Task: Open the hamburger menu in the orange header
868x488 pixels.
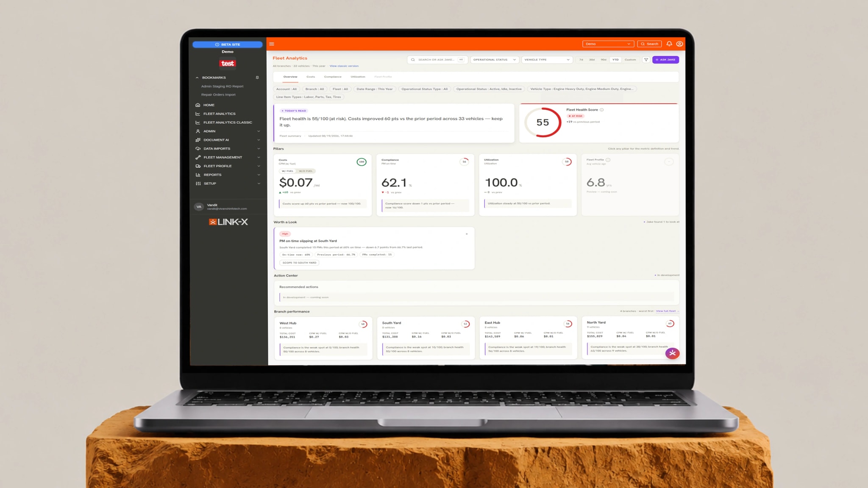Action: click(x=272, y=44)
